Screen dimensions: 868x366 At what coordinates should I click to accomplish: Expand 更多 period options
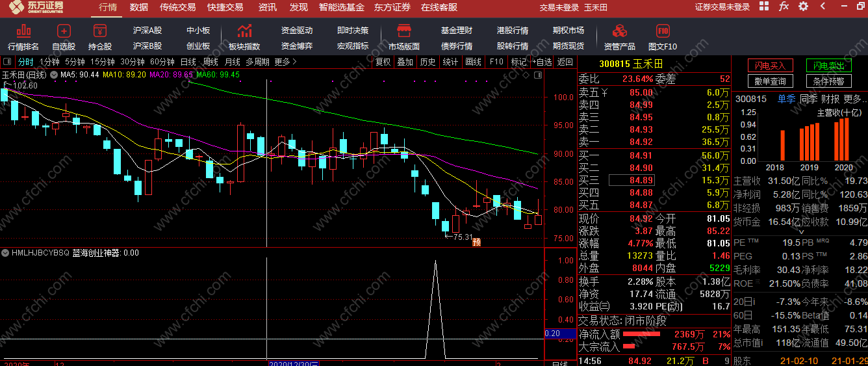(286, 62)
